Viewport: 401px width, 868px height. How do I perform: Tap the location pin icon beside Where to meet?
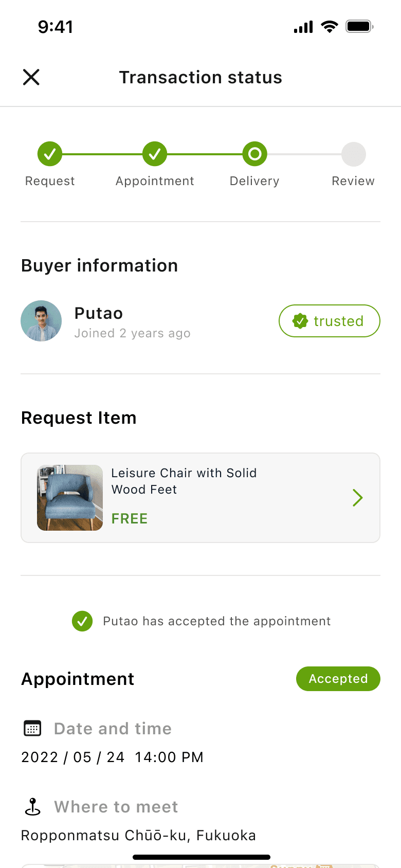coord(33,806)
